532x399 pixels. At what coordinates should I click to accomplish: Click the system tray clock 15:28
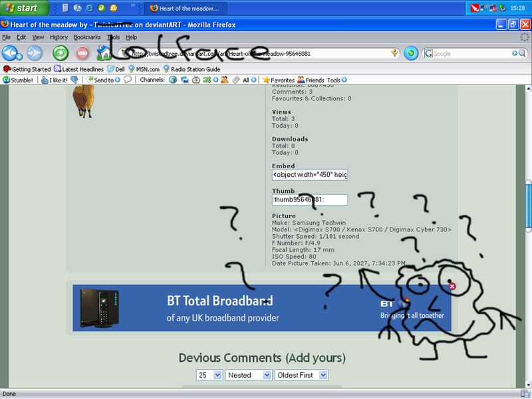coord(517,8)
